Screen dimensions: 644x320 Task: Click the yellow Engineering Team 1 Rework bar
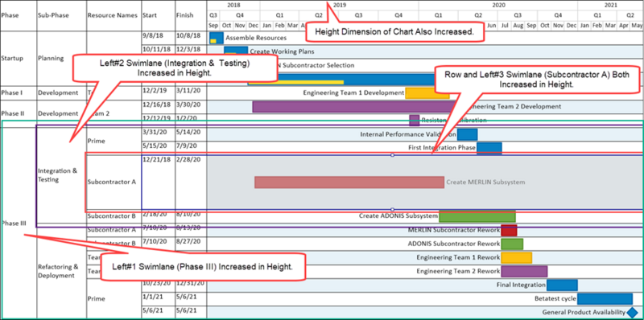(516, 257)
